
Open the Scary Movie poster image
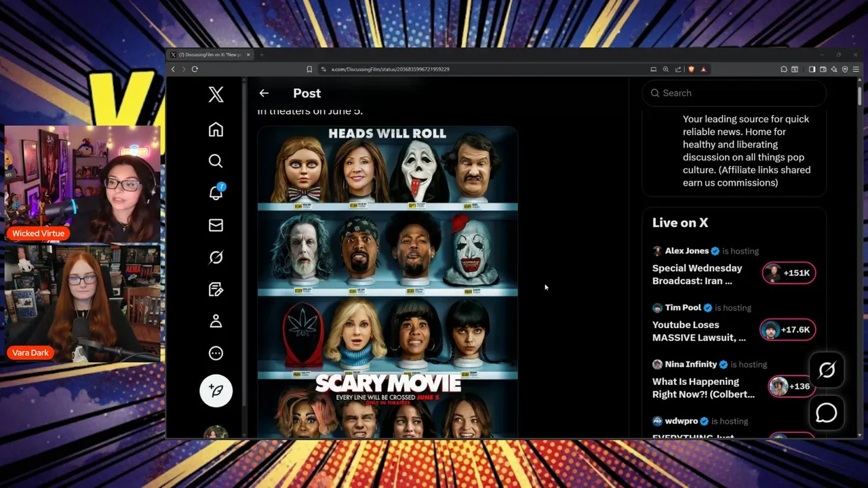click(387, 281)
